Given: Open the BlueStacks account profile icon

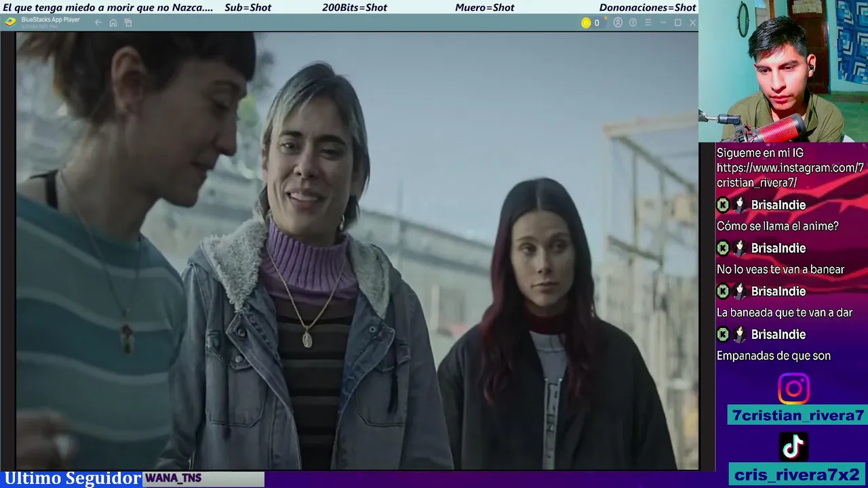Looking at the screenshot, I should (x=618, y=22).
